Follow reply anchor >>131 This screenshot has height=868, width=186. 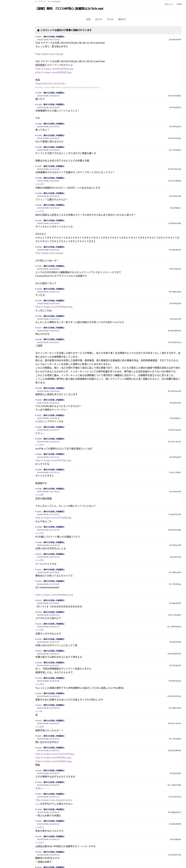click(40, 184)
